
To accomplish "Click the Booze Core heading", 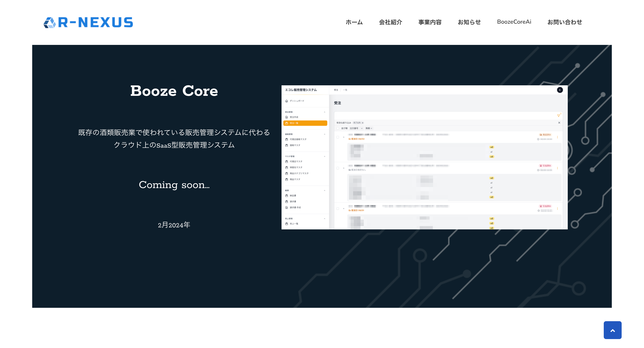I will (174, 91).
